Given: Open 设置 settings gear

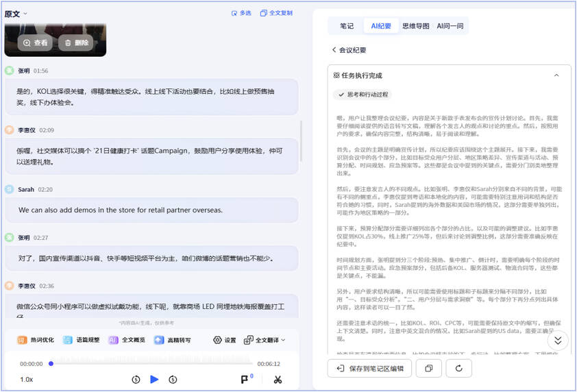Looking at the screenshot, I should pyautogui.click(x=224, y=340).
